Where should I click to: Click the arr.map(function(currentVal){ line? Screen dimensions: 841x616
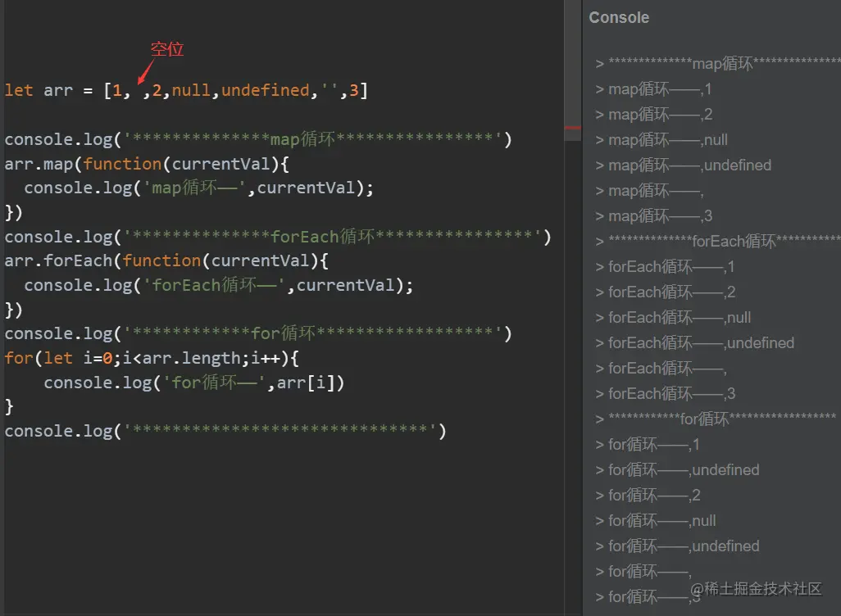pyautogui.click(x=147, y=164)
